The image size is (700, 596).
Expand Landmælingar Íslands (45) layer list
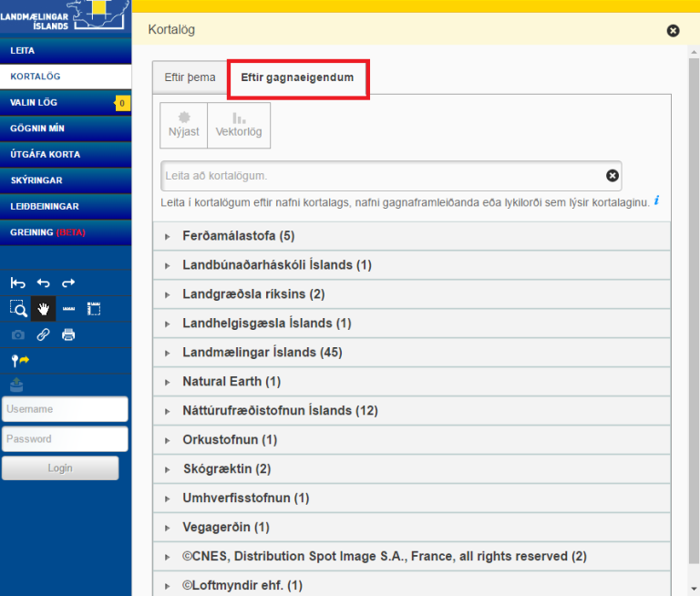click(249, 353)
